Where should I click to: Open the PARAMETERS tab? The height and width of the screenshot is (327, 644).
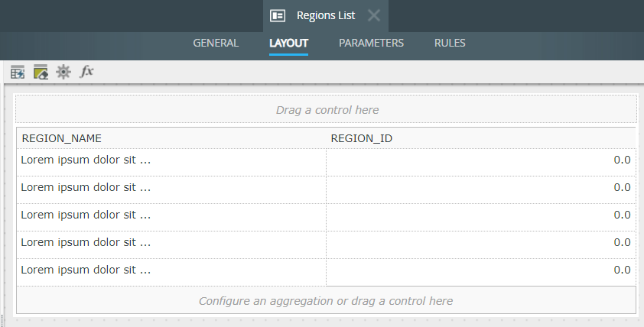(371, 43)
